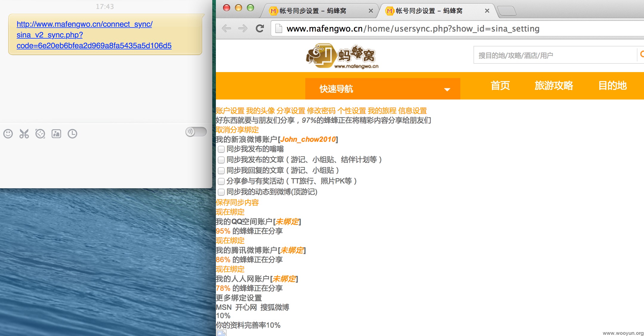The width and height of the screenshot is (644, 336).
Task: Open the mafengwo sina_v2_sync link in chat
Action: [94, 35]
